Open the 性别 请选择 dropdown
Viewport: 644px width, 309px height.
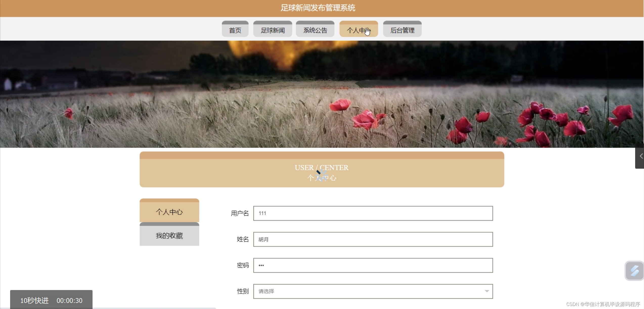click(373, 291)
